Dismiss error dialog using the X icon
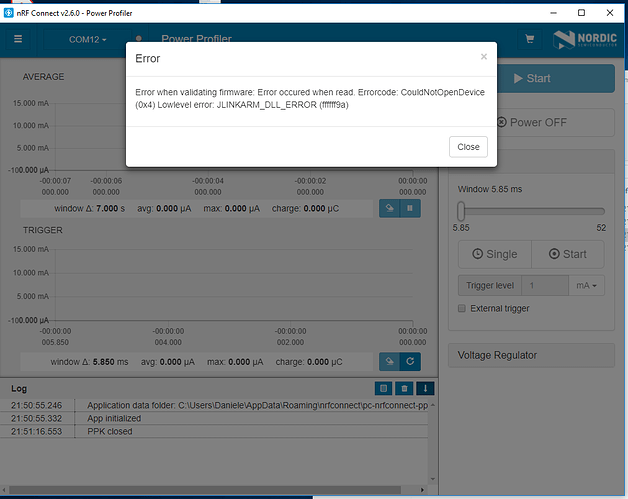628x499 pixels. coord(484,57)
